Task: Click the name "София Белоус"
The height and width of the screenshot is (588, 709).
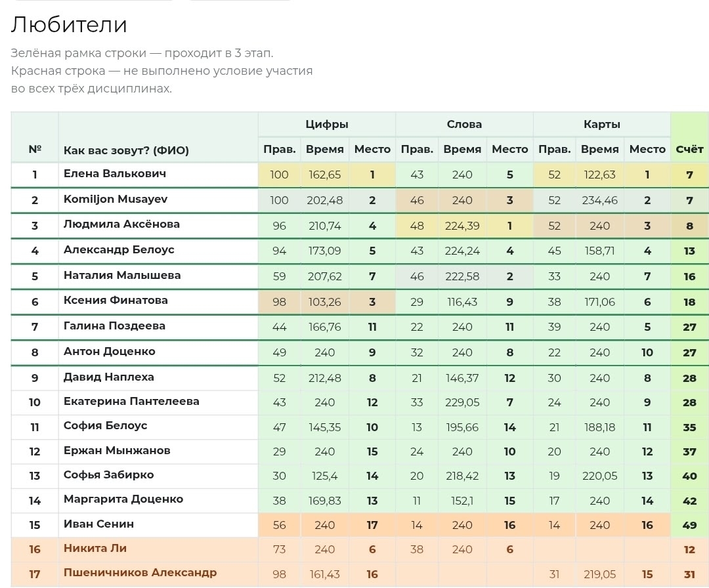Action: pyautogui.click(x=105, y=426)
